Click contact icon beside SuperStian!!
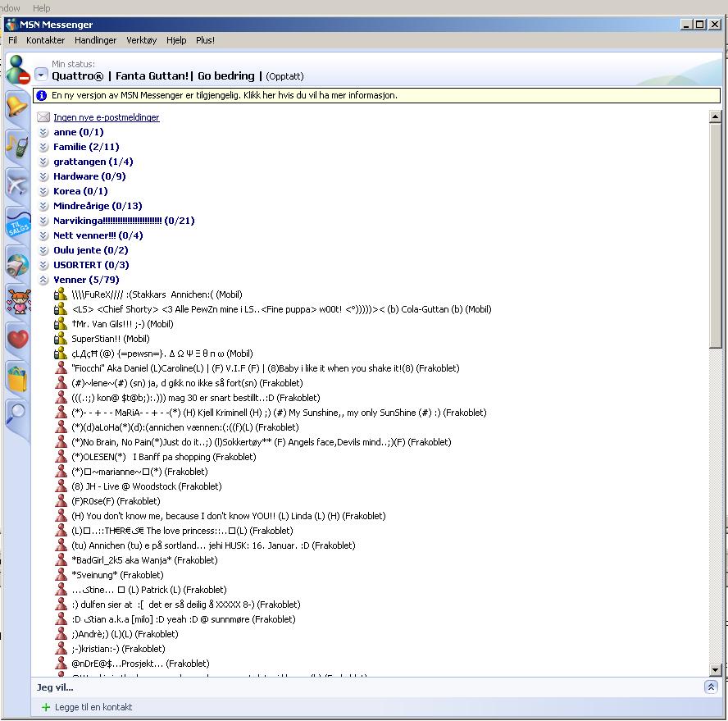728x721 pixels. pyautogui.click(x=61, y=338)
